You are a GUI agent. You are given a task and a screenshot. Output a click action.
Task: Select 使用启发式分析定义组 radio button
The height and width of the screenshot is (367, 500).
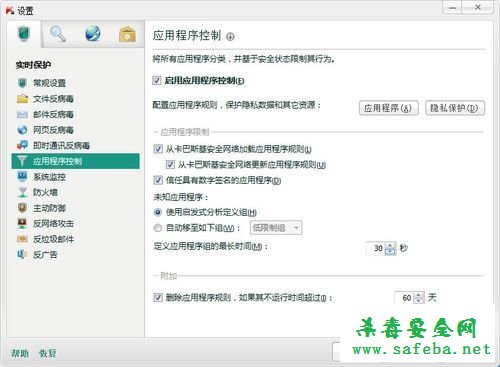158,212
